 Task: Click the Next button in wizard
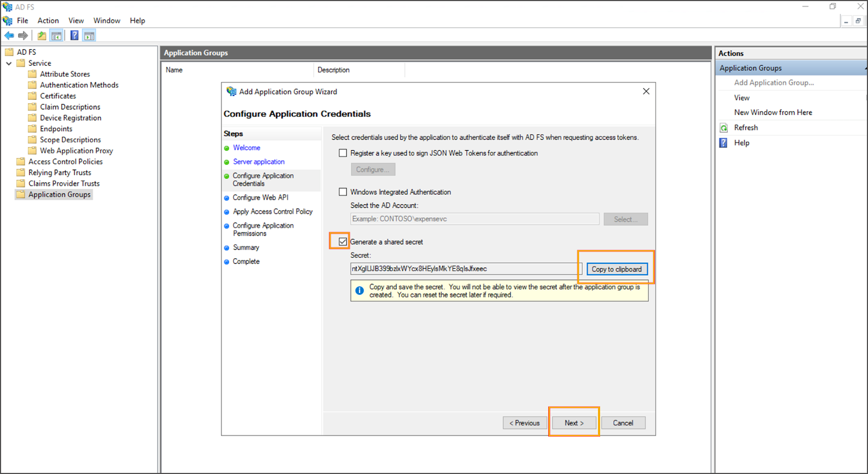pos(574,423)
